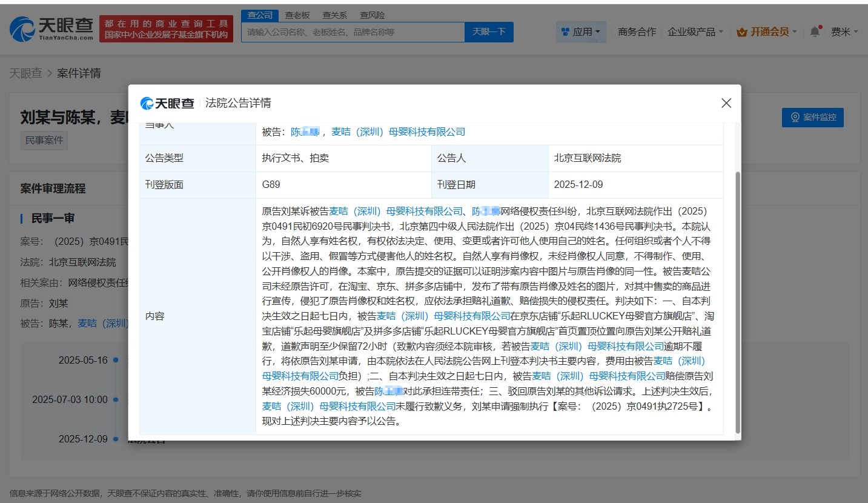Click the 天眼查 breadcrumb link
Viewport: 868px width, 503px height.
click(x=25, y=73)
